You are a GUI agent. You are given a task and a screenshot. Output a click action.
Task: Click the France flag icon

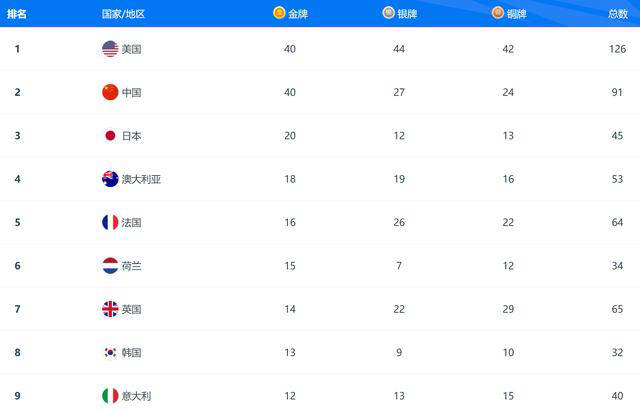pos(110,222)
